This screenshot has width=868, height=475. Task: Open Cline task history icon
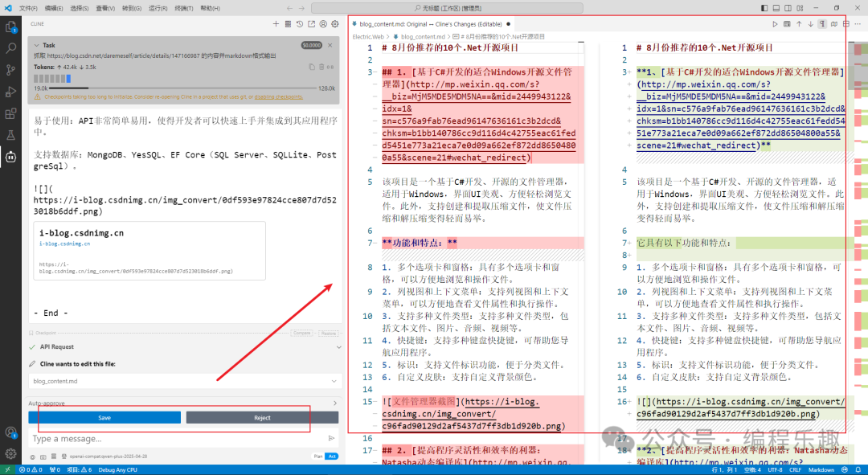click(x=300, y=24)
